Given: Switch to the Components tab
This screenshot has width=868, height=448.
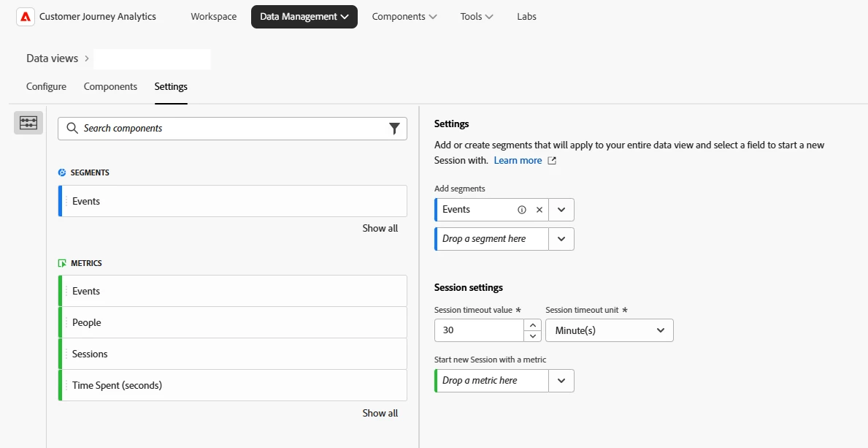Looking at the screenshot, I should (x=110, y=86).
